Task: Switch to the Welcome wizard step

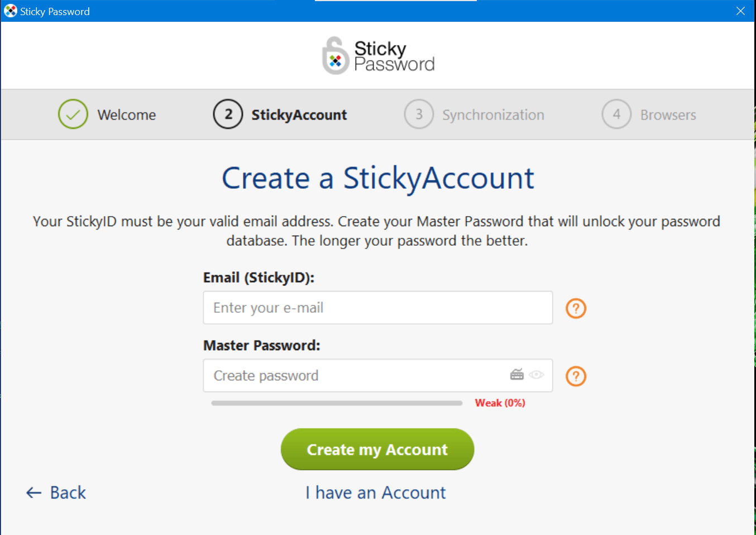Action: coord(126,114)
